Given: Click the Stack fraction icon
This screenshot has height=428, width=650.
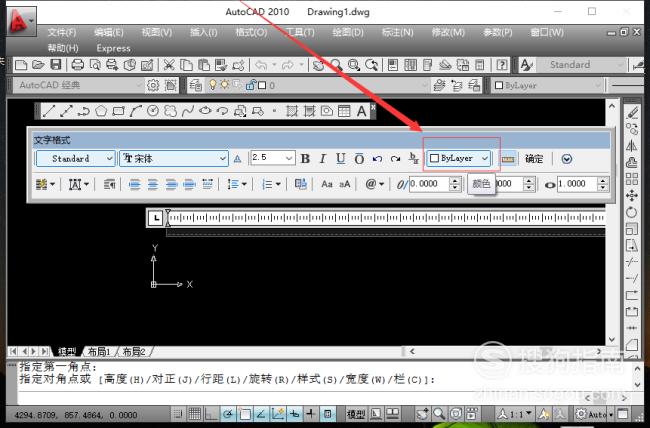Looking at the screenshot, I should tap(413, 158).
